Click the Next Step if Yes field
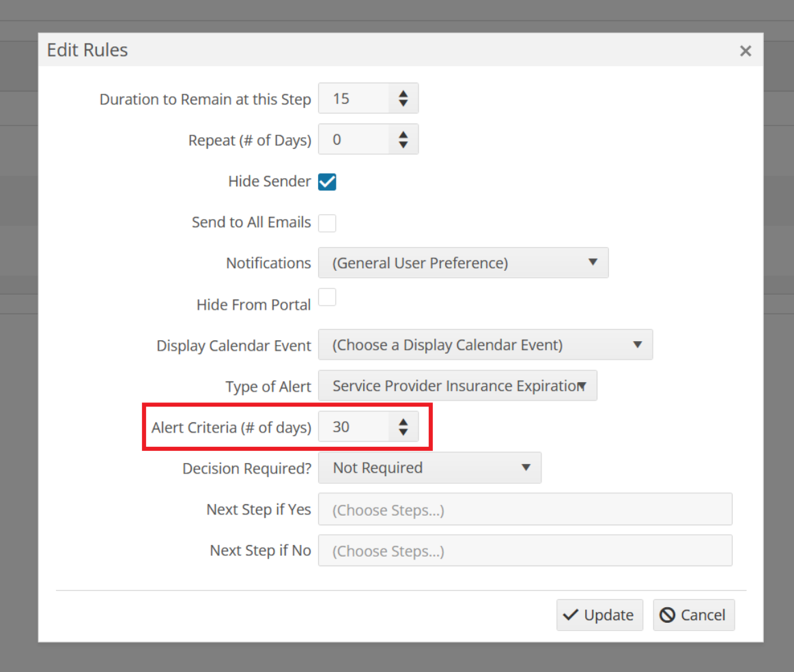The width and height of the screenshot is (794, 672). click(x=525, y=509)
